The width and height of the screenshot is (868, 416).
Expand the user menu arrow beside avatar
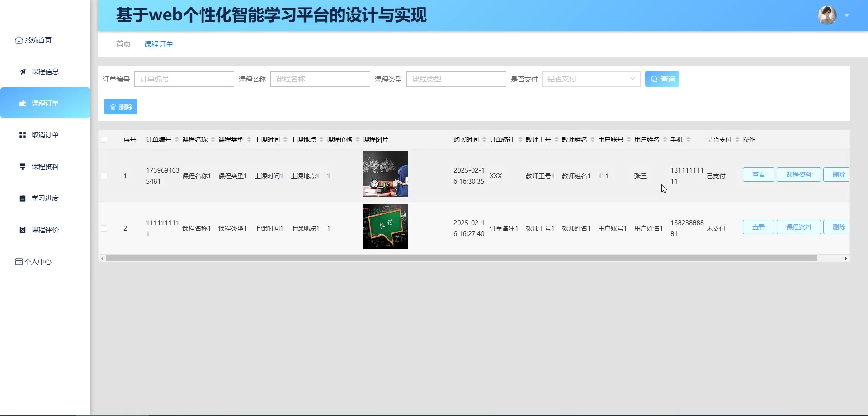[847, 15]
